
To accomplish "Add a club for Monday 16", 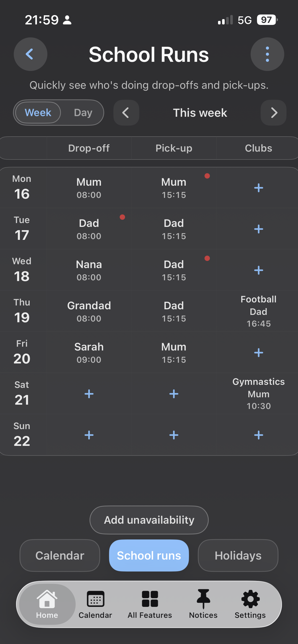I will 259,188.
